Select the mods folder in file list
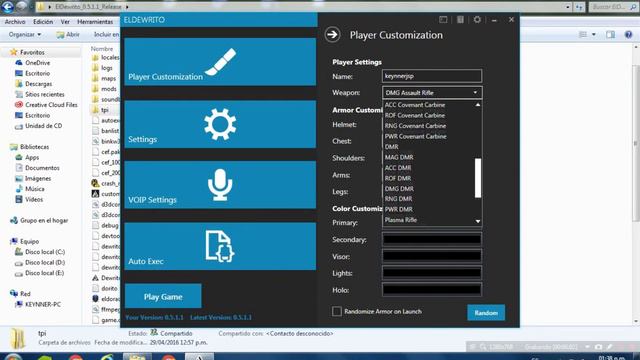The image size is (640, 360). (104, 89)
